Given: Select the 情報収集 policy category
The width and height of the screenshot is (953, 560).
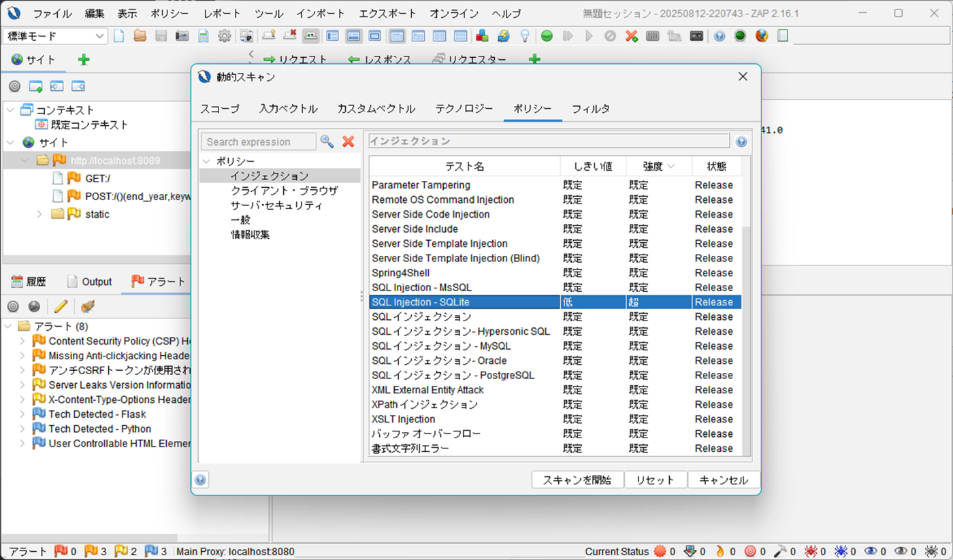Looking at the screenshot, I should pos(250,234).
